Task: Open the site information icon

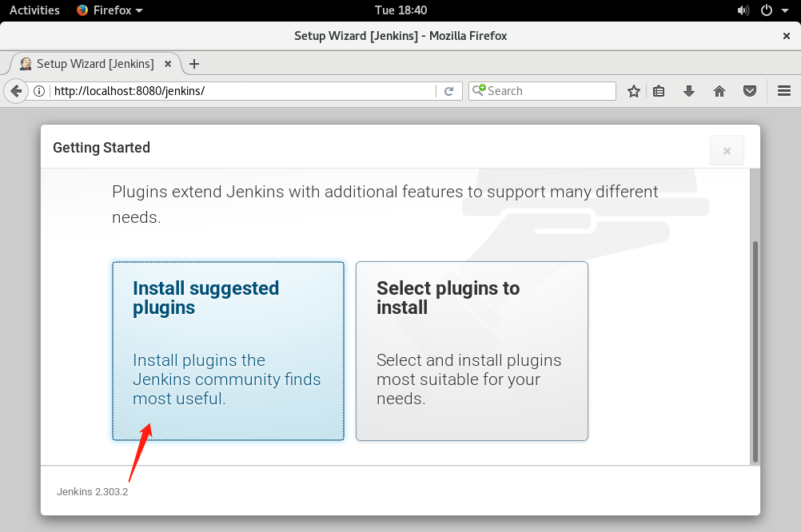Action: coord(38,90)
